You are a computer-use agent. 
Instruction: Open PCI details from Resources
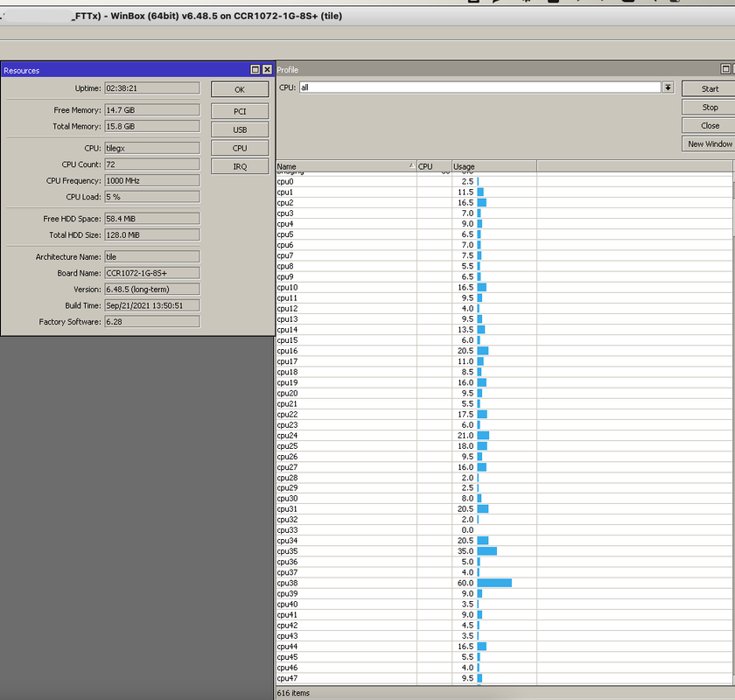[240, 111]
